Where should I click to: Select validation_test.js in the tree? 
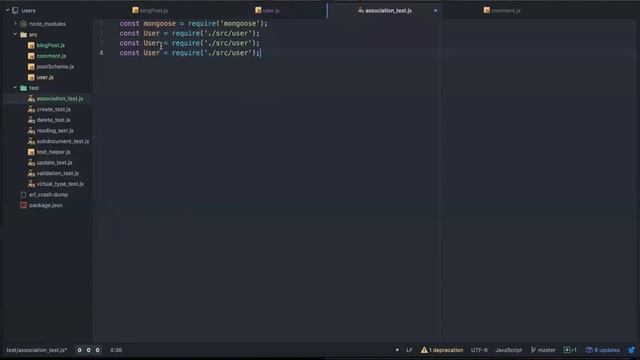(x=58, y=173)
